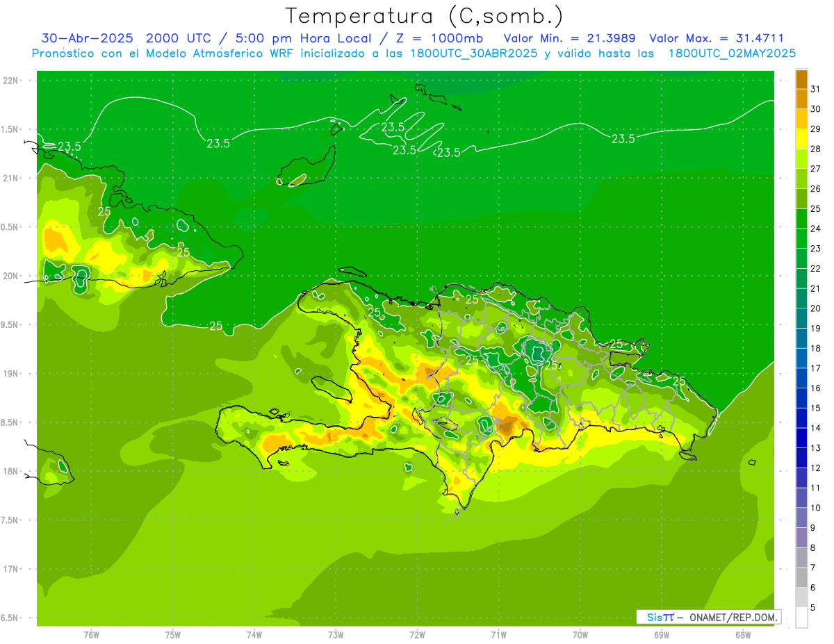
Task: Click the "23" label on color scale
Action: tap(816, 249)
